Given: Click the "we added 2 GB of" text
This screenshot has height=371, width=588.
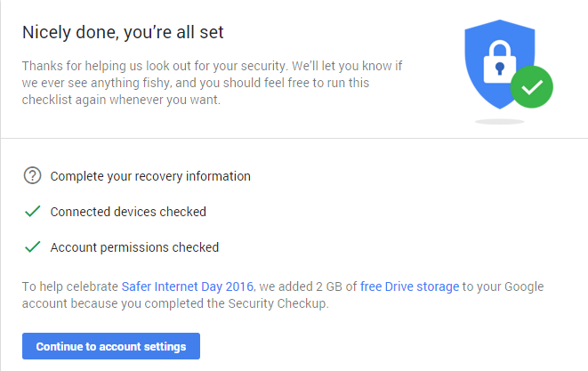Looking at the screenshot, I should tap(308, 286).
